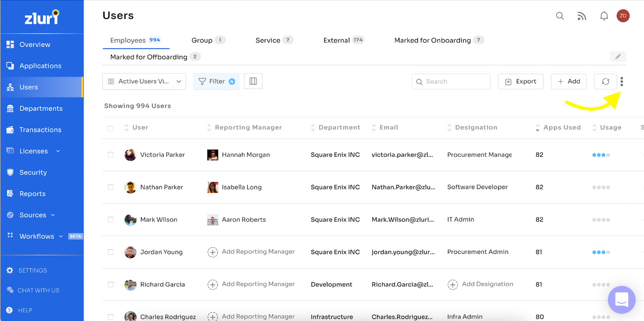Click Mark Wilson's avatar
This screenshot has width=644, height=321.
click(x=130, y=220)
